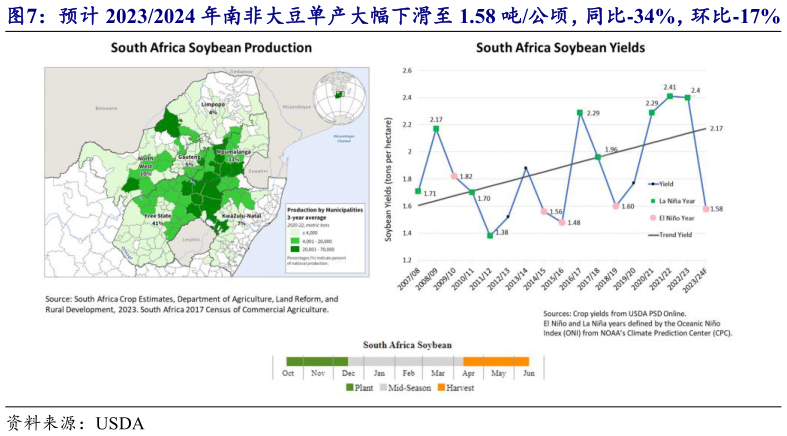
Task: Click the 2015/16 x-axis label
Action: point(552,278)
